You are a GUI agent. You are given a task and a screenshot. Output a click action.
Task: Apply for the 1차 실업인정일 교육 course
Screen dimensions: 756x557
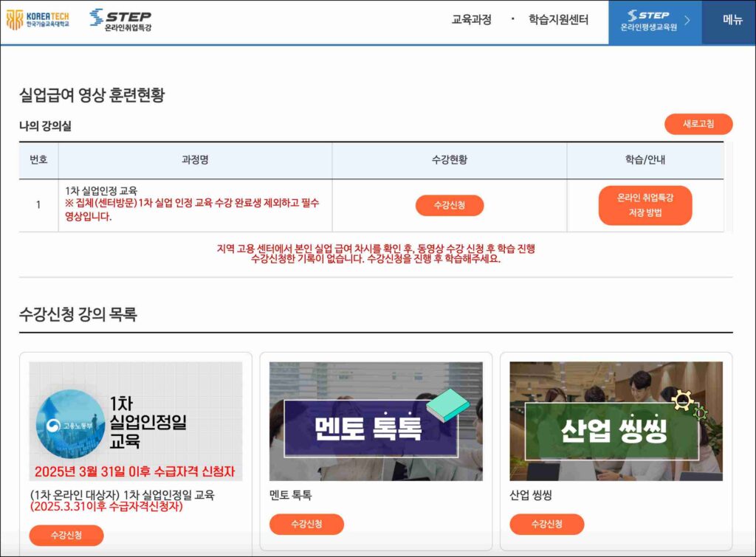tap(66, 535)
